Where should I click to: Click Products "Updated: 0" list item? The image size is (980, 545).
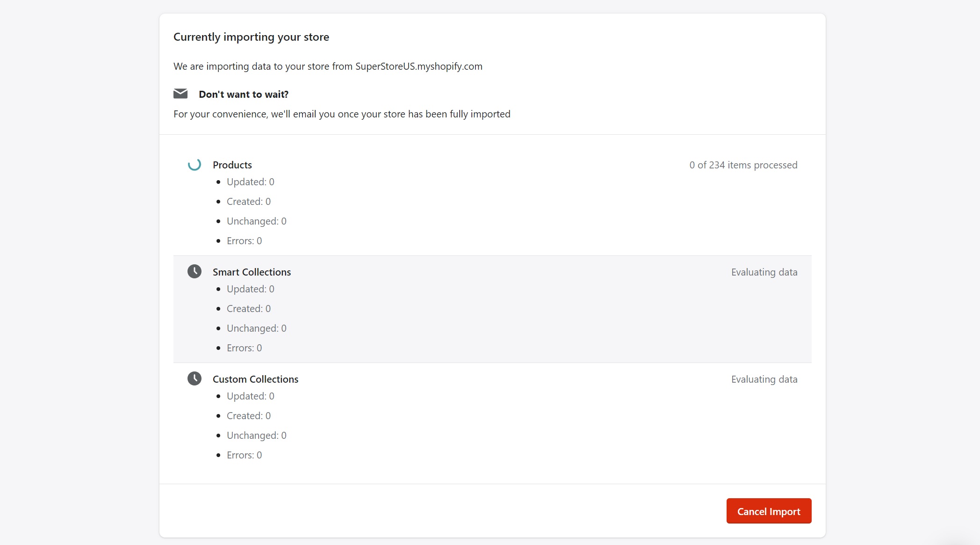click(251, 182)
